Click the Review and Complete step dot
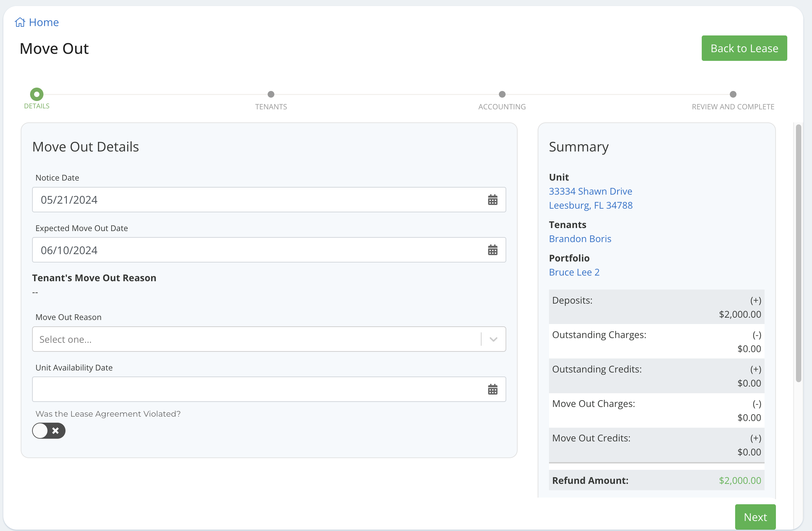This screenshot has height=531, width=812. coord(732,94)
